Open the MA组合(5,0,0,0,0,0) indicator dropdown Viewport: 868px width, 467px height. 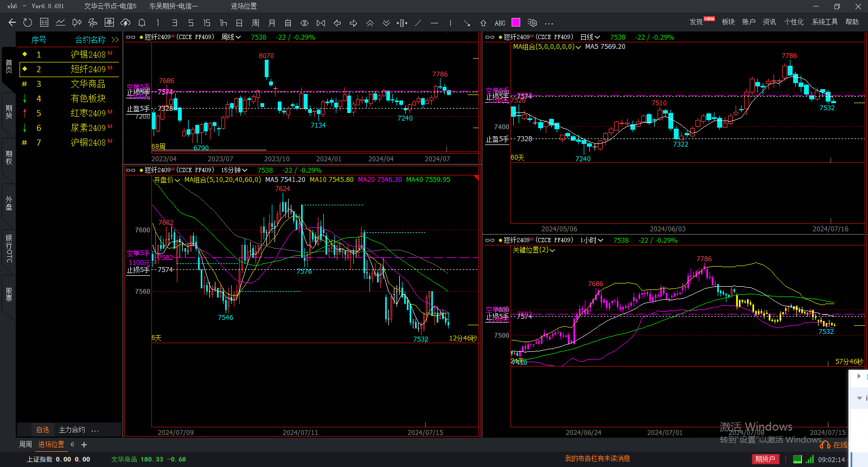tap(547, 47)
